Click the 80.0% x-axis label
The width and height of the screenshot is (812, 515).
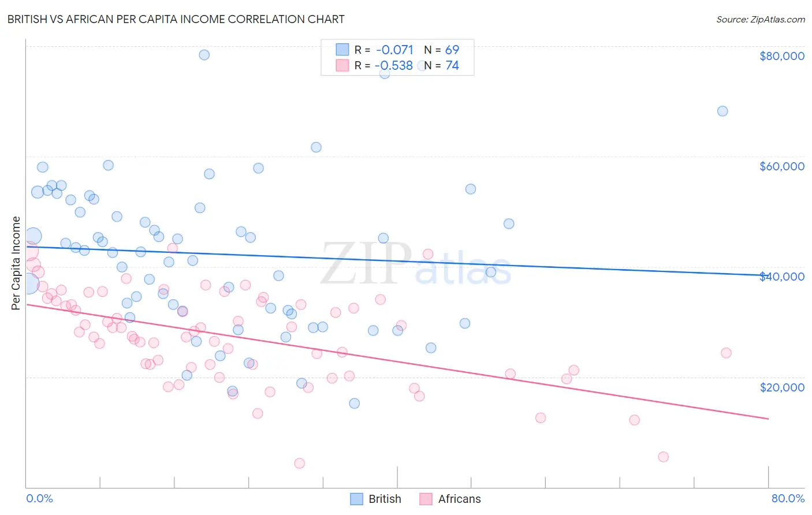[787, 498]
